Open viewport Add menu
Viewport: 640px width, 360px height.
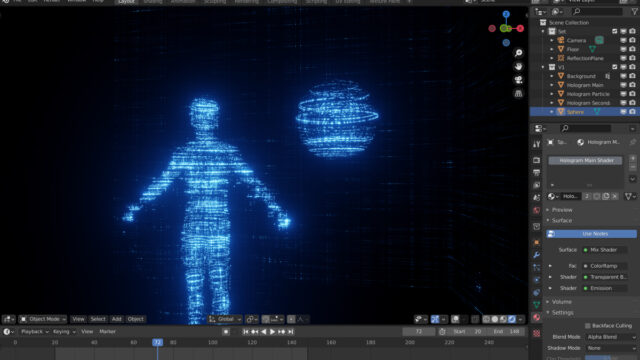[x=116, y=319]
